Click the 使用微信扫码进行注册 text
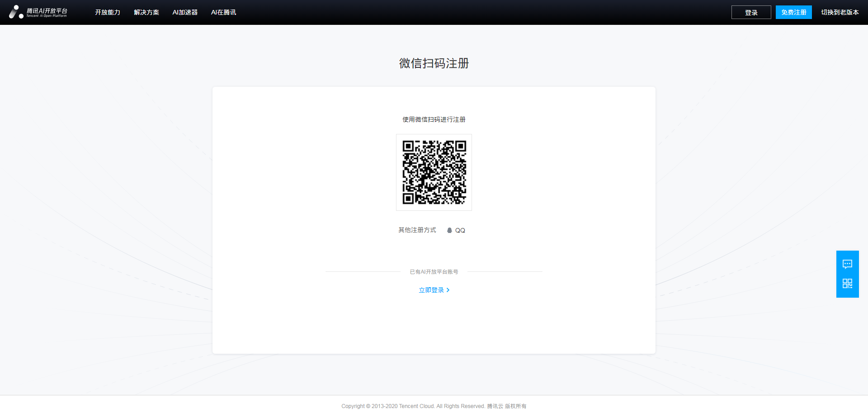 pos(434,119)
